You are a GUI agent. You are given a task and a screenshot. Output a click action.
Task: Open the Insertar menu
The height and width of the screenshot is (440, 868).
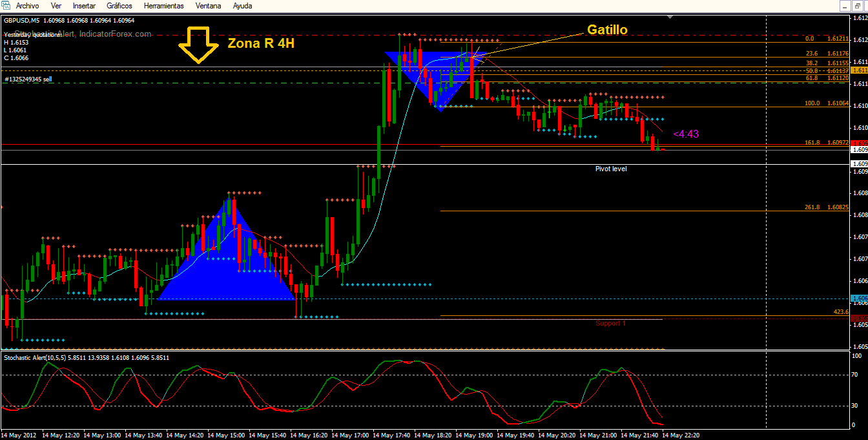click(85, 6)
